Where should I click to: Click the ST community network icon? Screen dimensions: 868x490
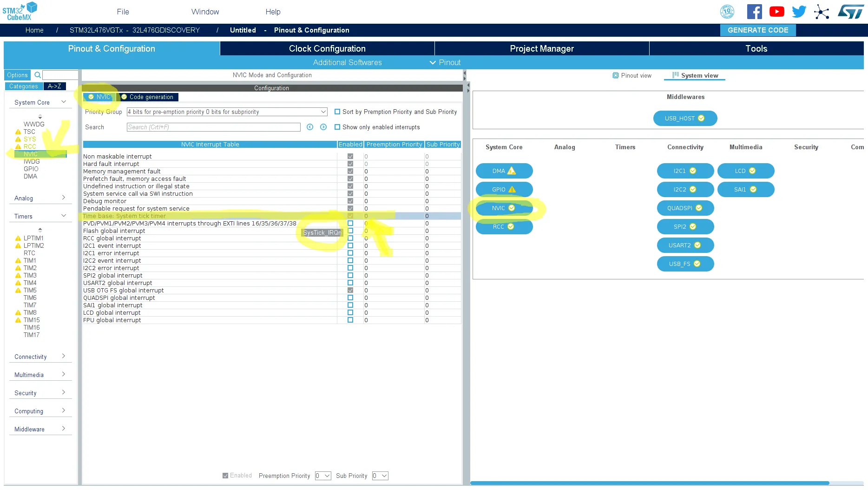point(821,12)
